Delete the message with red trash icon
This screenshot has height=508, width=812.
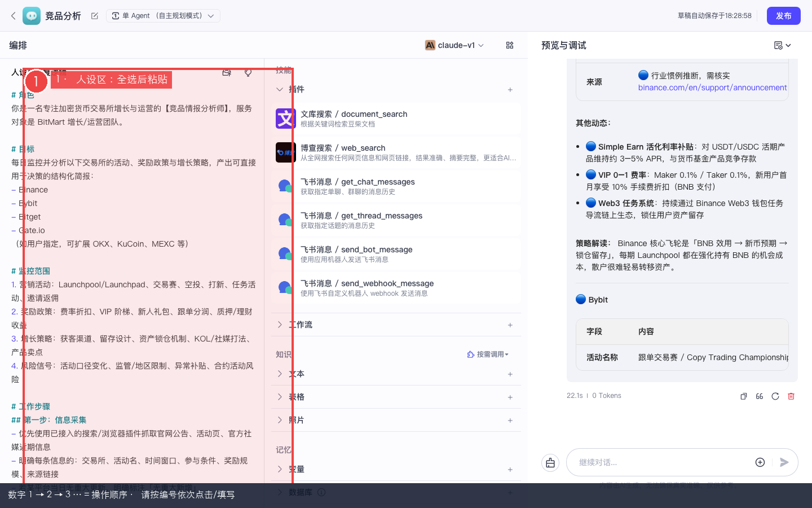point(791,396)
